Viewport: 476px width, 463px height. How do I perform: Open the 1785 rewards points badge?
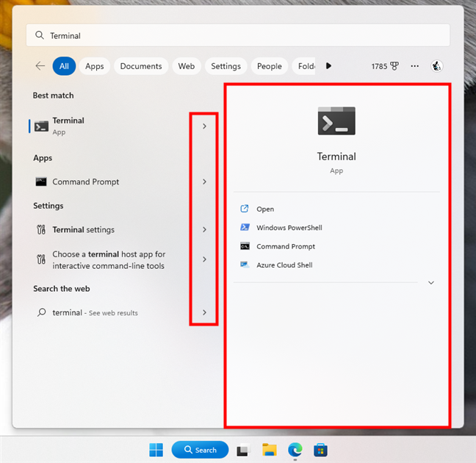click(385, 66)
